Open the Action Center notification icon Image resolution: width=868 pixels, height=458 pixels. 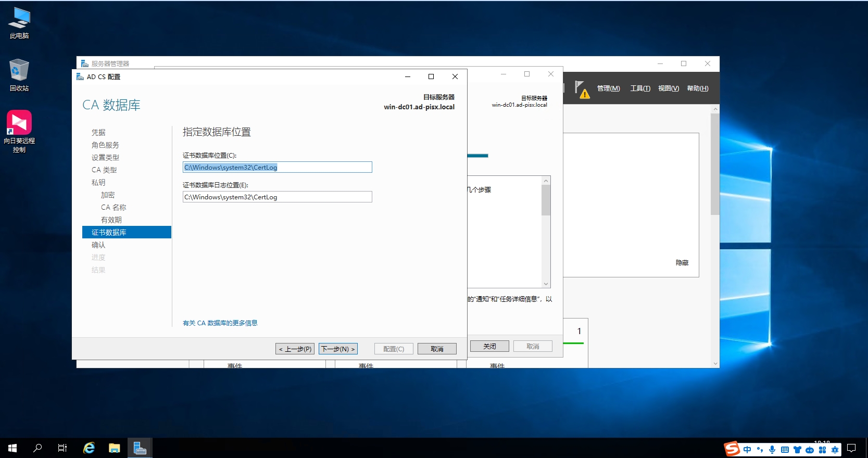pyautogui.click(x=851, y=449)
